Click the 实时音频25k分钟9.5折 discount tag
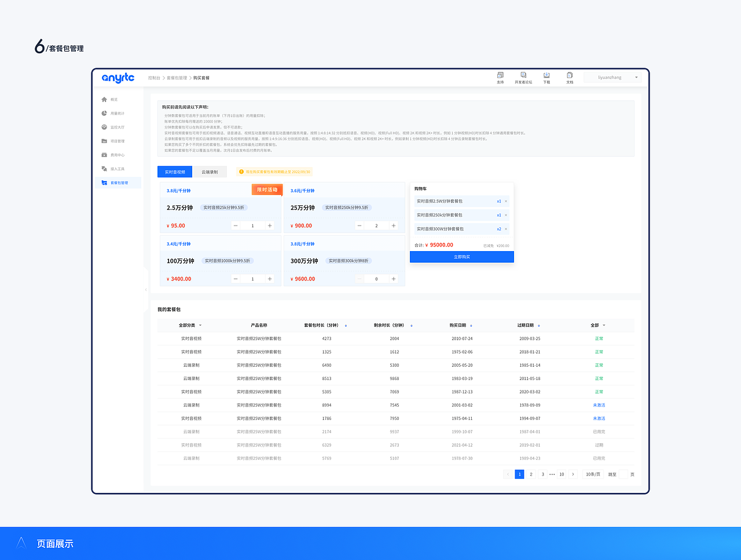Image resolution: width=741 pixels, height=560 pixels. tap(224, 208)
